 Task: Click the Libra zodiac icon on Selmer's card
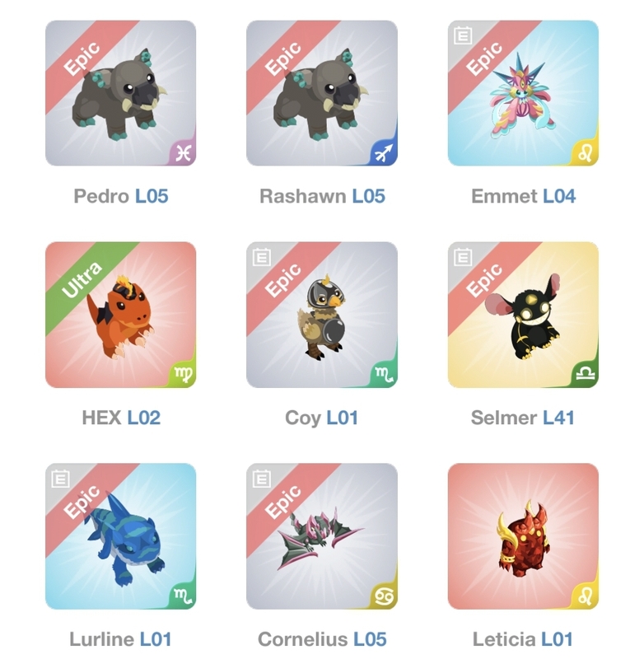coord(586,374)
